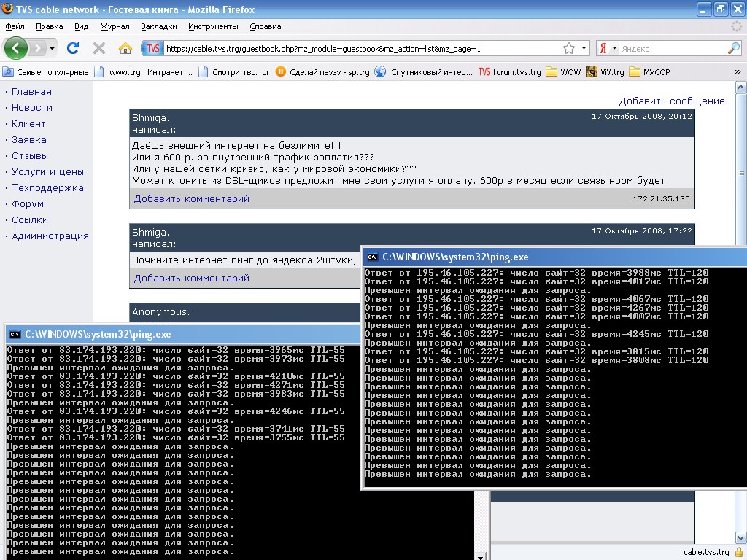Bookmark this page with the star icon
The height and width of the screenshot is (560, 747).
(569, 48)
